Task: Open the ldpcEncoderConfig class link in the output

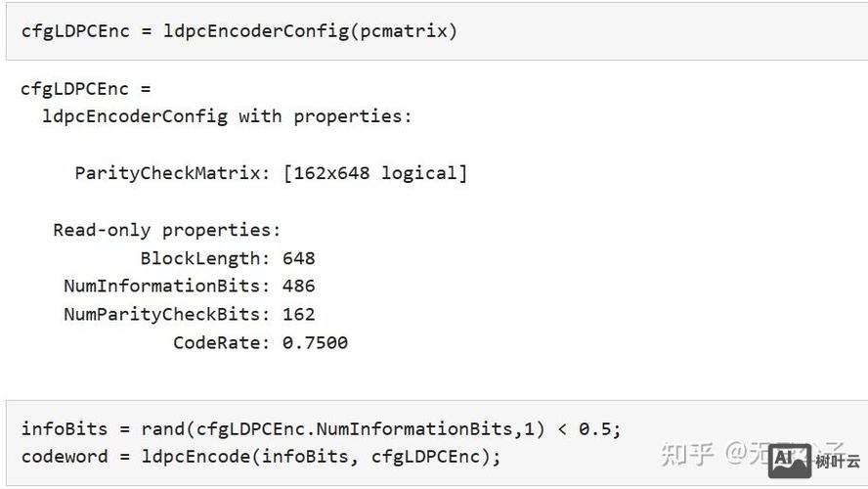Action: (x=135, y=116)
